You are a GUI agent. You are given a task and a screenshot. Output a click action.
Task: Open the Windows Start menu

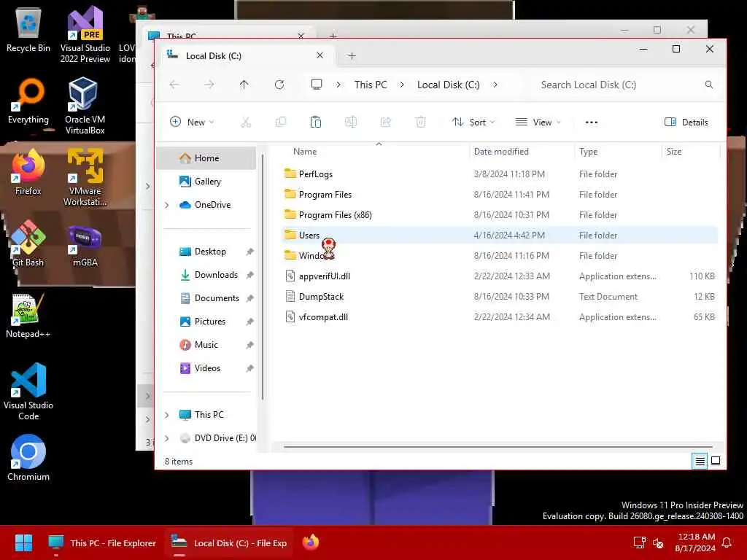tap(23, 542)
